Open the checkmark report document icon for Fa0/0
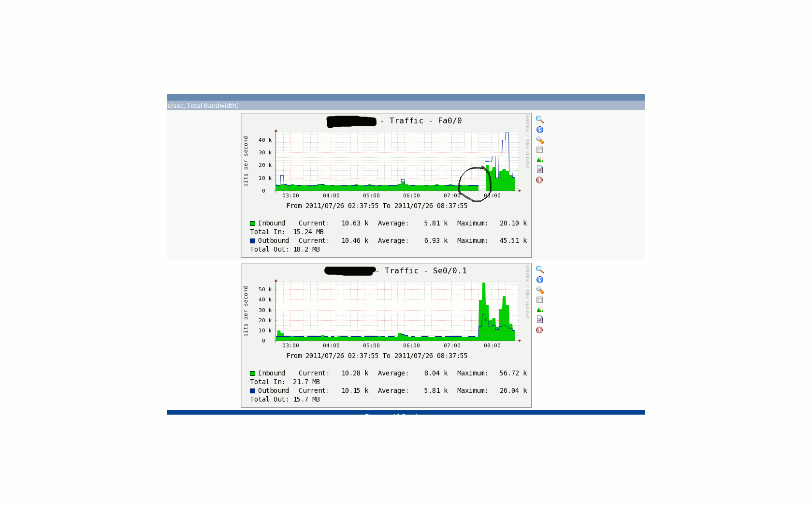 click(540, 169)
